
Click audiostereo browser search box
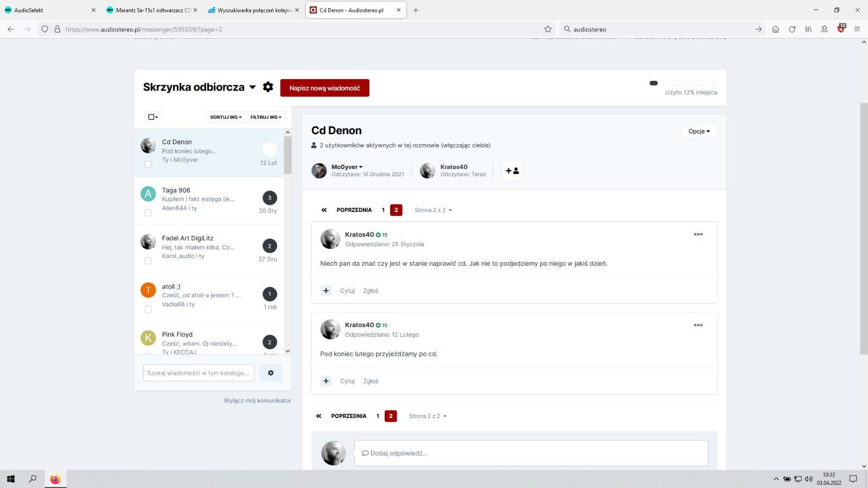click(x=662, y=29)
